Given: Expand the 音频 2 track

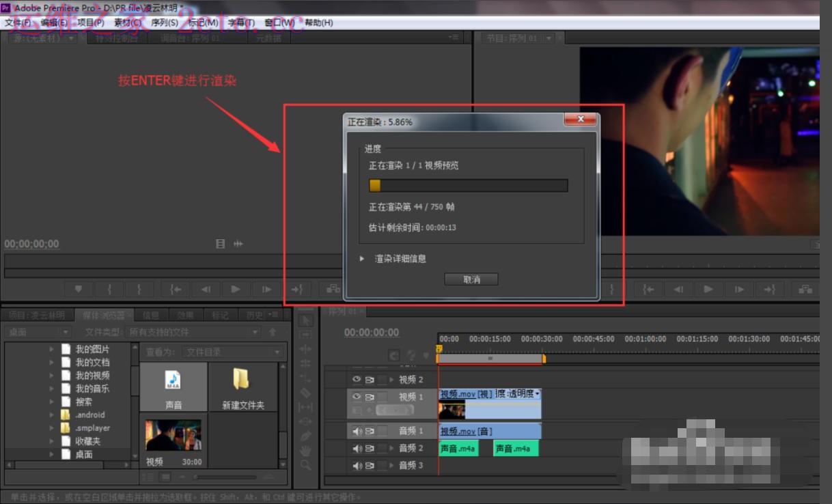Looking at the screenshot, I should coord(391,448).
